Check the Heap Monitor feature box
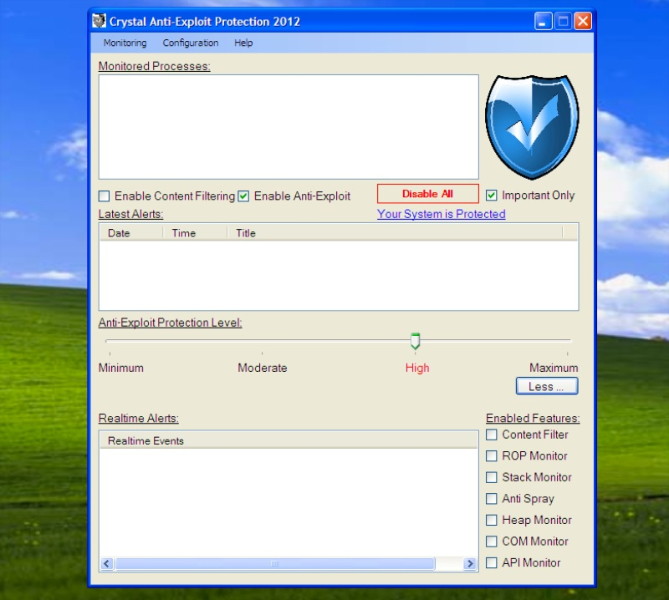The height and width of the screenshot is (600, 669). point(492,520)
